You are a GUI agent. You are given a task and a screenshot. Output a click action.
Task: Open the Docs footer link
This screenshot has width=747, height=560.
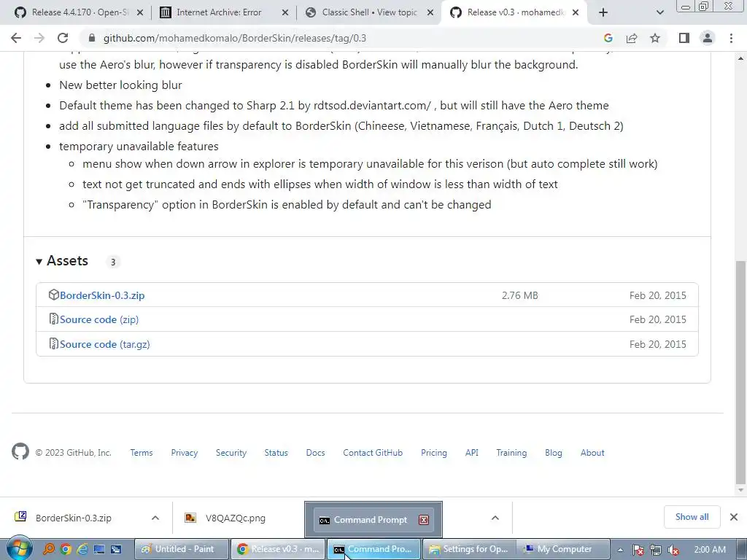pos(315,453)
